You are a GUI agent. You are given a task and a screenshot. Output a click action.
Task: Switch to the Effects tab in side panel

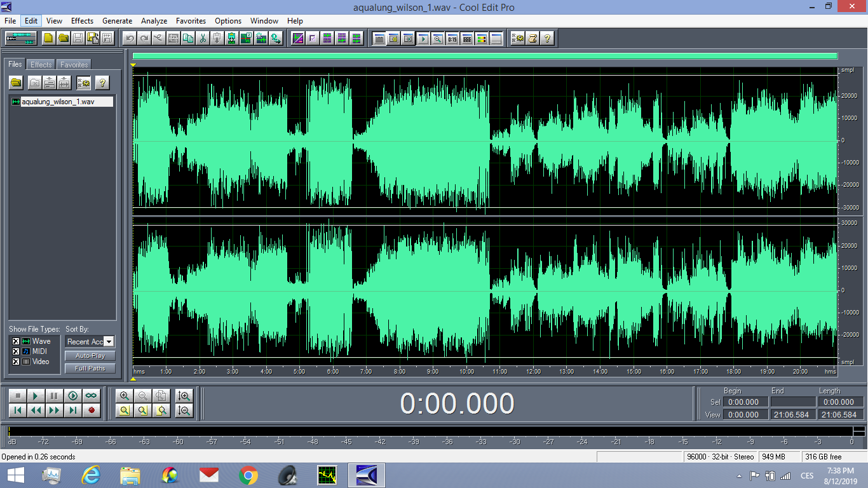(41, 65)
